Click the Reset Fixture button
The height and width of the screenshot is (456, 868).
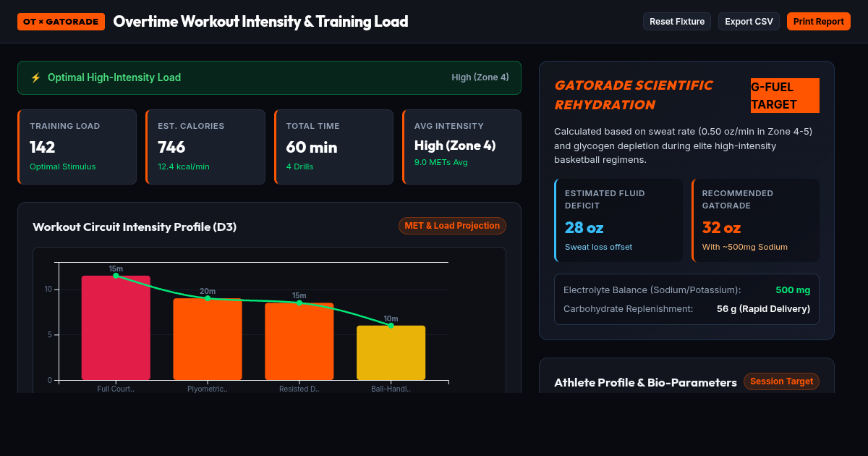pos(677,22)
